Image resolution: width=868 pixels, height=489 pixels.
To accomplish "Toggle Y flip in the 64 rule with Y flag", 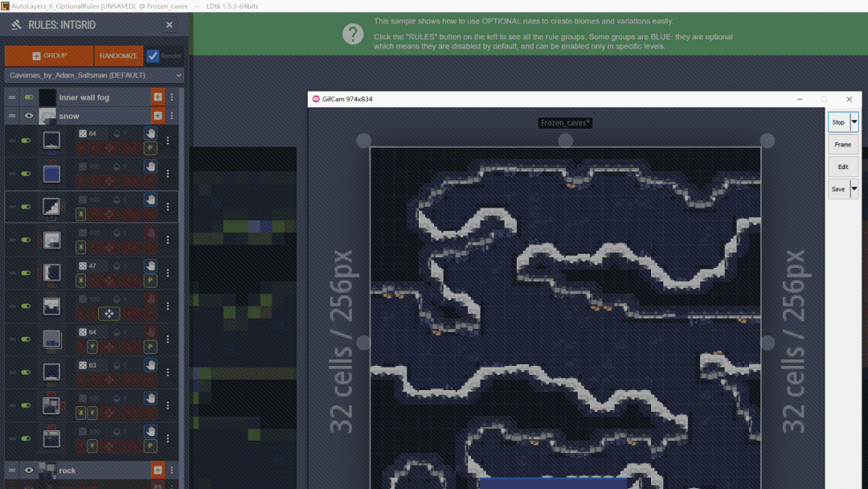I will pyautogui.click(x=92, y=347).
